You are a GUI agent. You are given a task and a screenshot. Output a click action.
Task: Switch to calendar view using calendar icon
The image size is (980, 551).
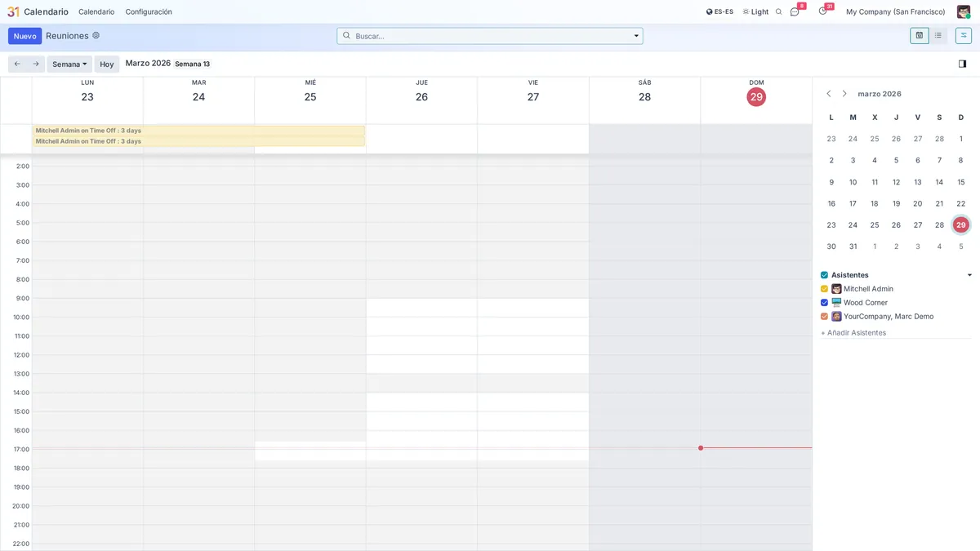pyautogui.click(x=920, y=35)
